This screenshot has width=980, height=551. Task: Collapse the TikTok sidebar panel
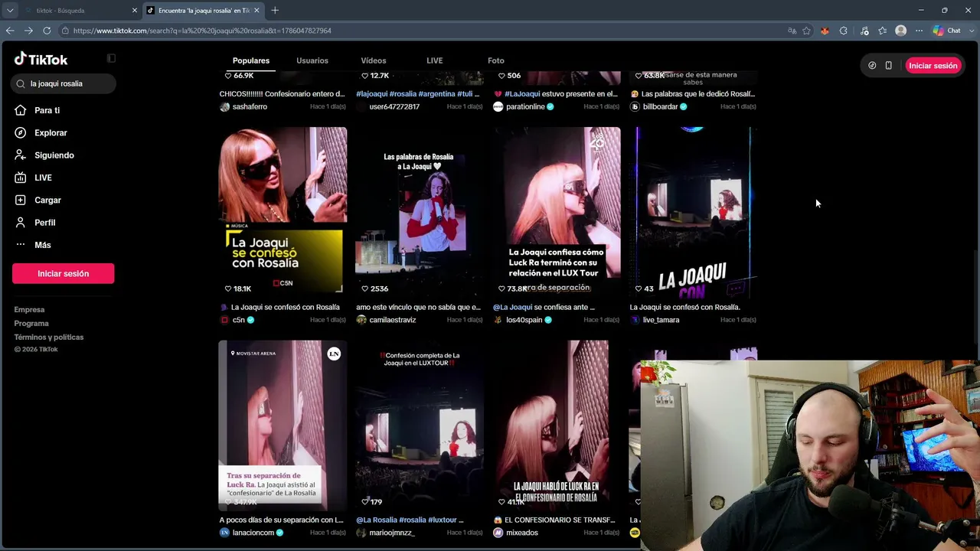click(x=111, y=58)
